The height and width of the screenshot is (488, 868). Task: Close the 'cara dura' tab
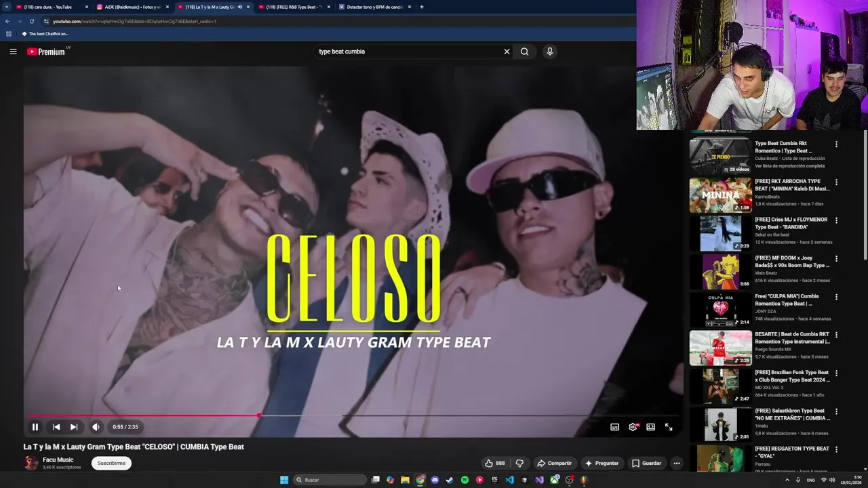[x=87, y=7]
